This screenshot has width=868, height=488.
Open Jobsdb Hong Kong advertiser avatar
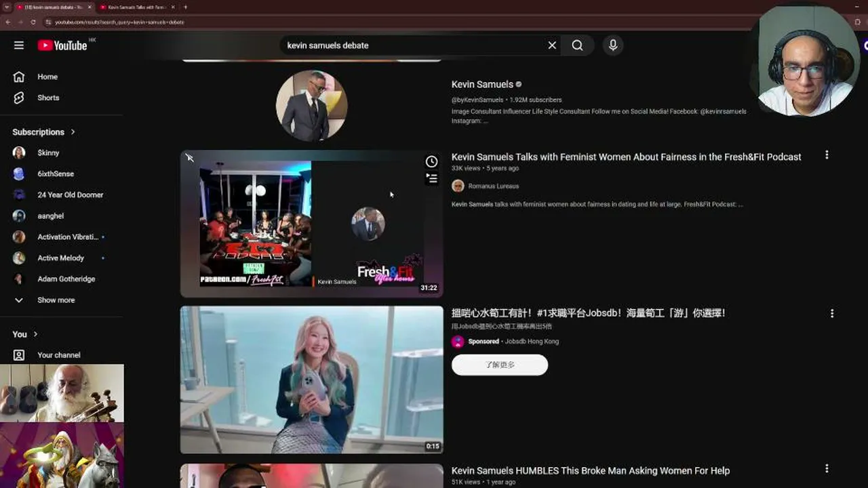458,342
